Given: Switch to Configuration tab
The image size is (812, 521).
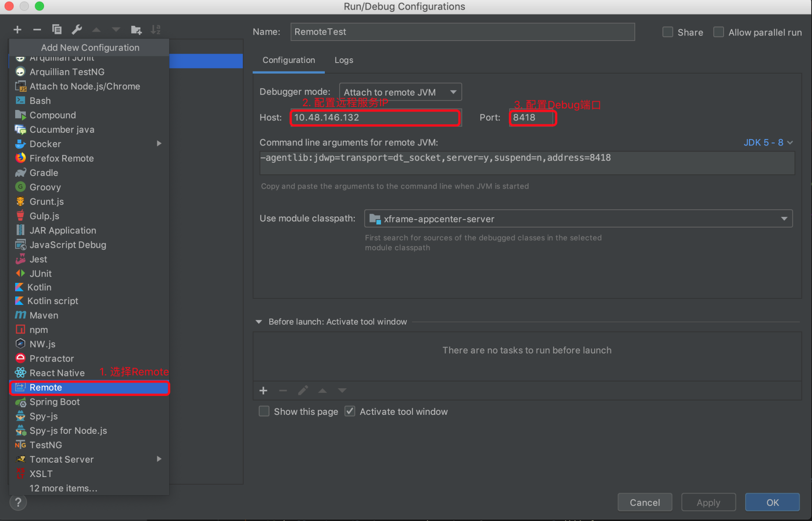Looking at the screenshot, I should [x=288, y=60].
